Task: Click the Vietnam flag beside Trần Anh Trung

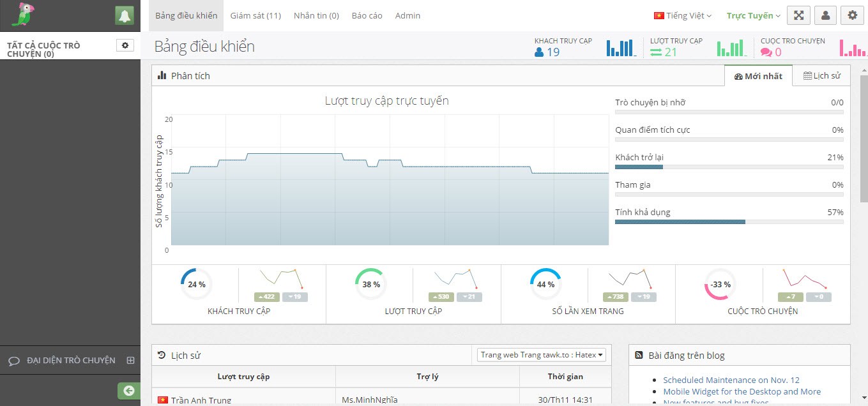Action: [163, 400]
